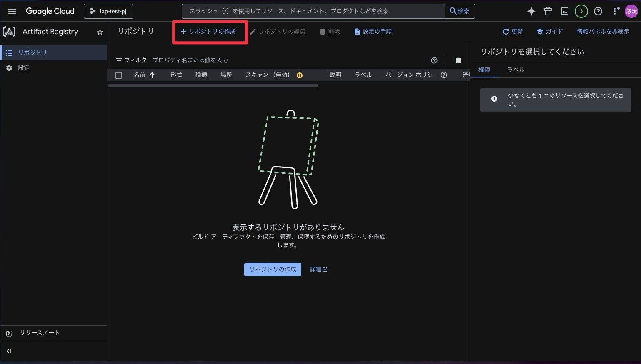Open the gift icon for free trial
Screen dimensions: 641x364
click(x=548, y=11)
